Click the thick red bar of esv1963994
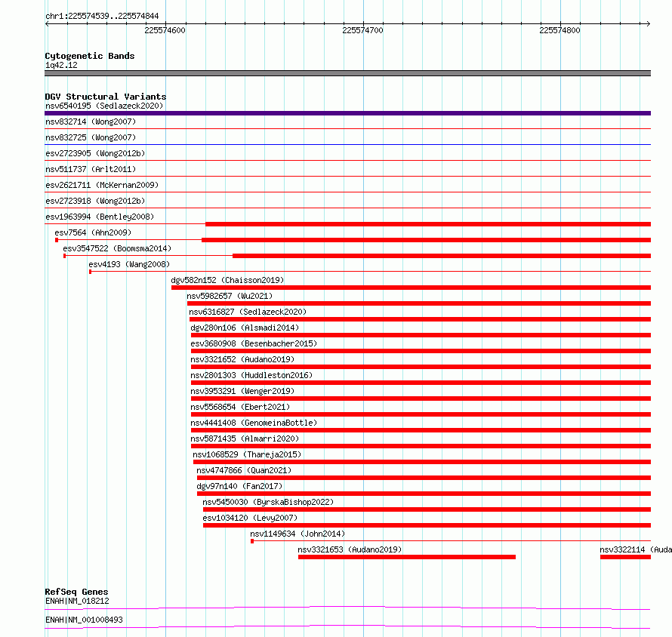Viewport: 672px width, 637px height. (428, 224)
